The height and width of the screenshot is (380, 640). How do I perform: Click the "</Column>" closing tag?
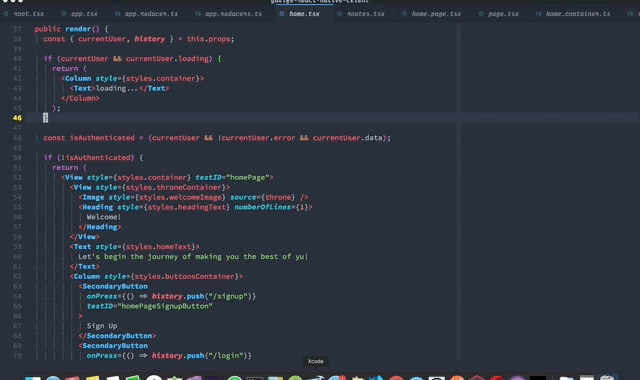80,98
